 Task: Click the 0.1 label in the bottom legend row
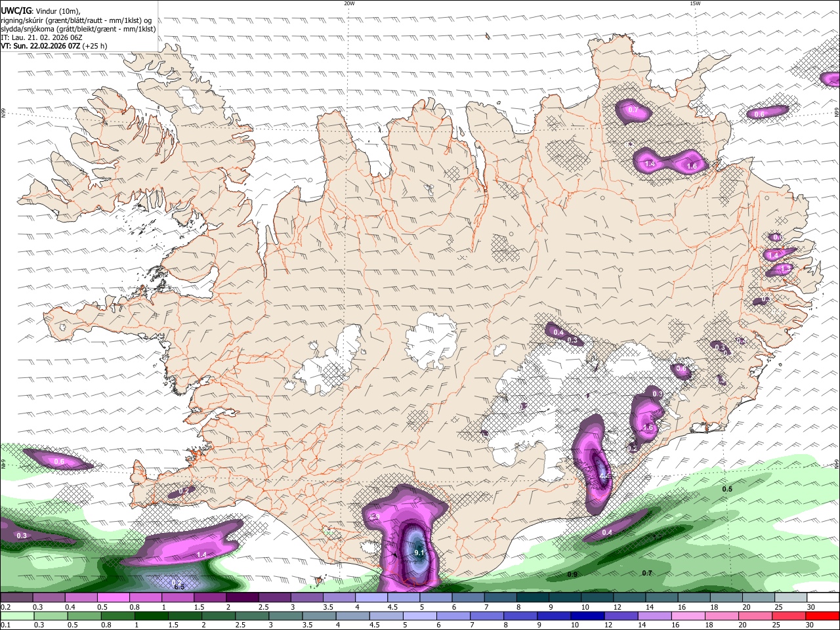(x=5, y=625)
